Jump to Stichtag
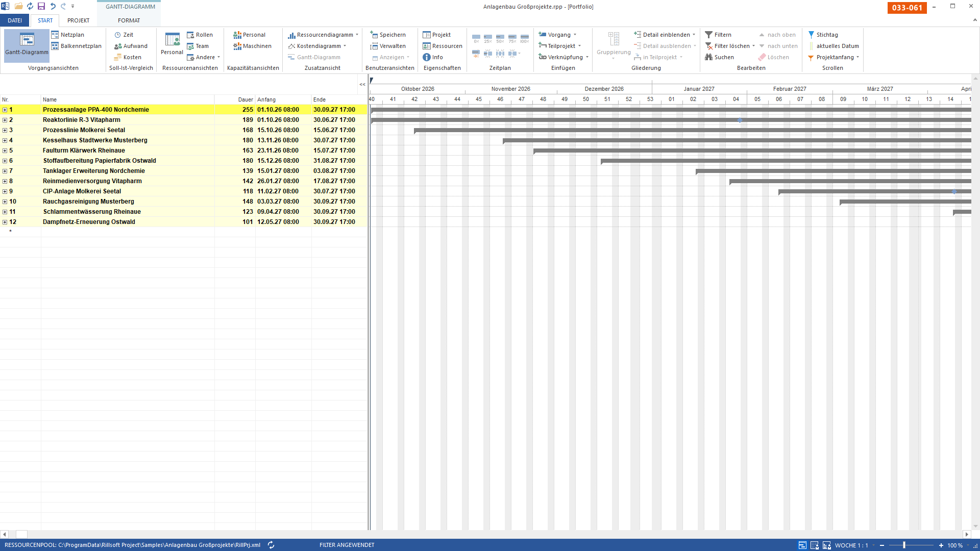 [823, 35]
